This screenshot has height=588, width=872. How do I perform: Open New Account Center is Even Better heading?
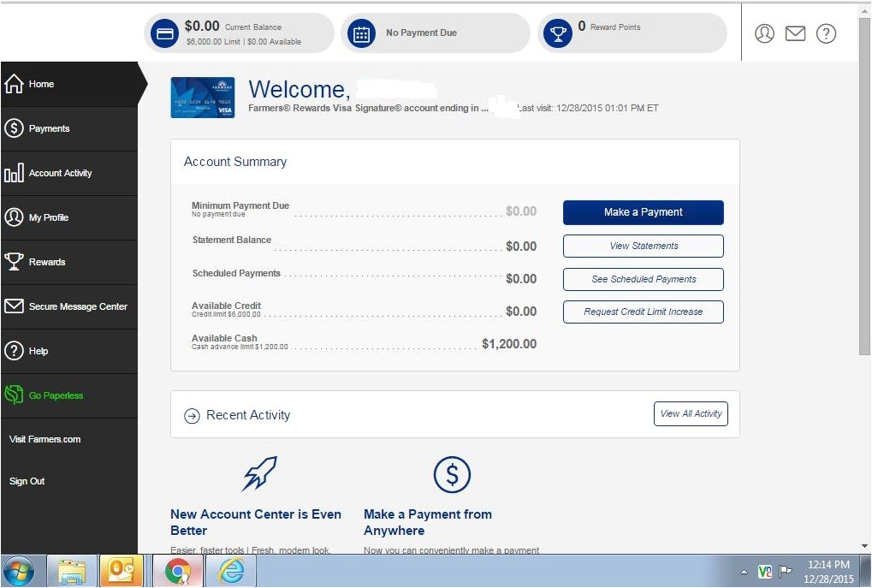(256, 522)
